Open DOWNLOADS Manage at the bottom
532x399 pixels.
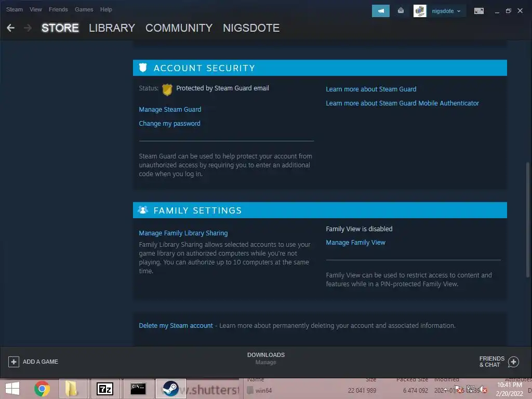pos(266,358)
